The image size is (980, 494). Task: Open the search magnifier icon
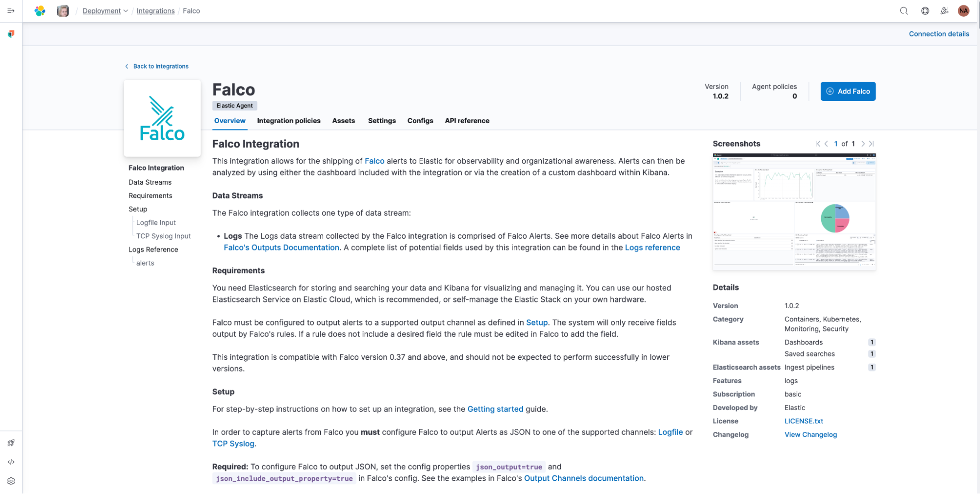click(904, 11)
